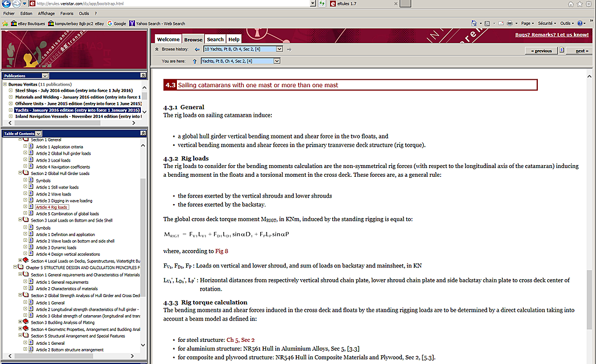
Task: Click the Browse history forward arrow
Action: [289, 49]
